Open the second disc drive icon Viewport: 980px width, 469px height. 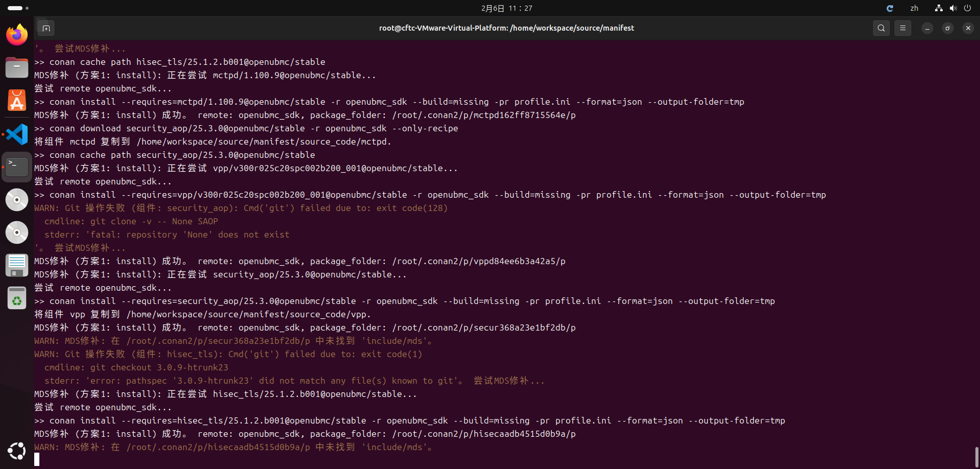17,232
